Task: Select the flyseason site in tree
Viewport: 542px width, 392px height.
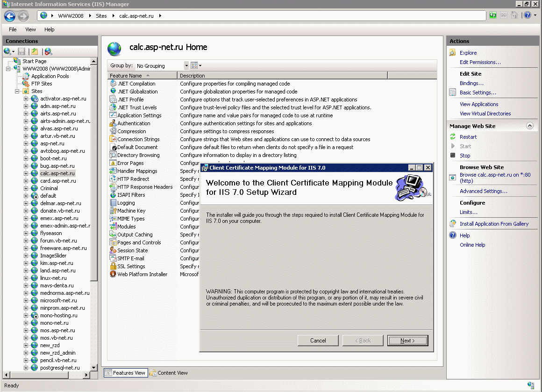Action: pyautogui.click(x=51, y=233)
